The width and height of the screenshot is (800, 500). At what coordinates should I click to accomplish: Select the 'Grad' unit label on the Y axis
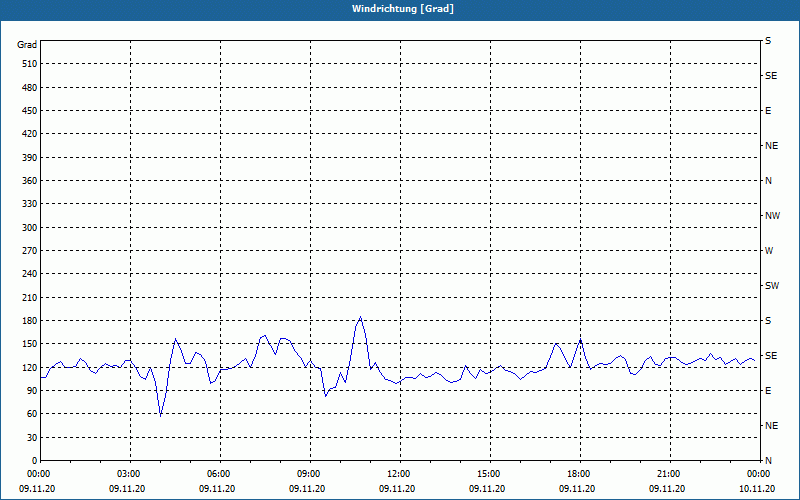[x=27, y=45]
